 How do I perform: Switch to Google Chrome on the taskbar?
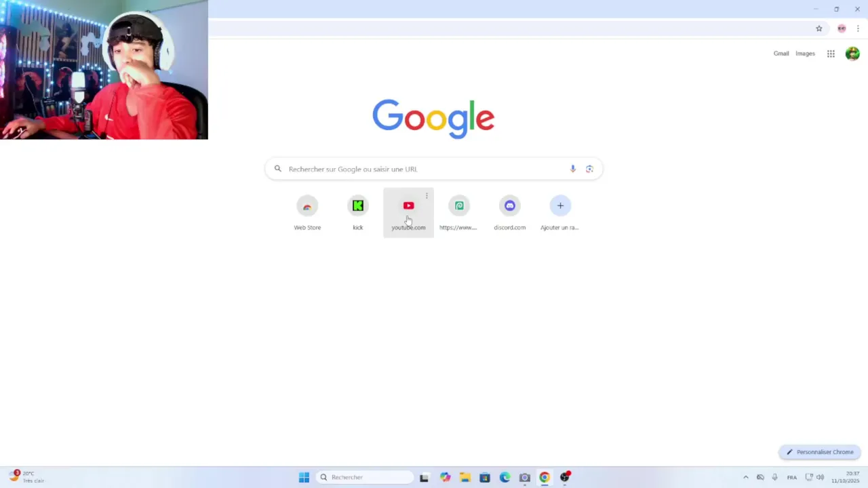coord(545,477)
